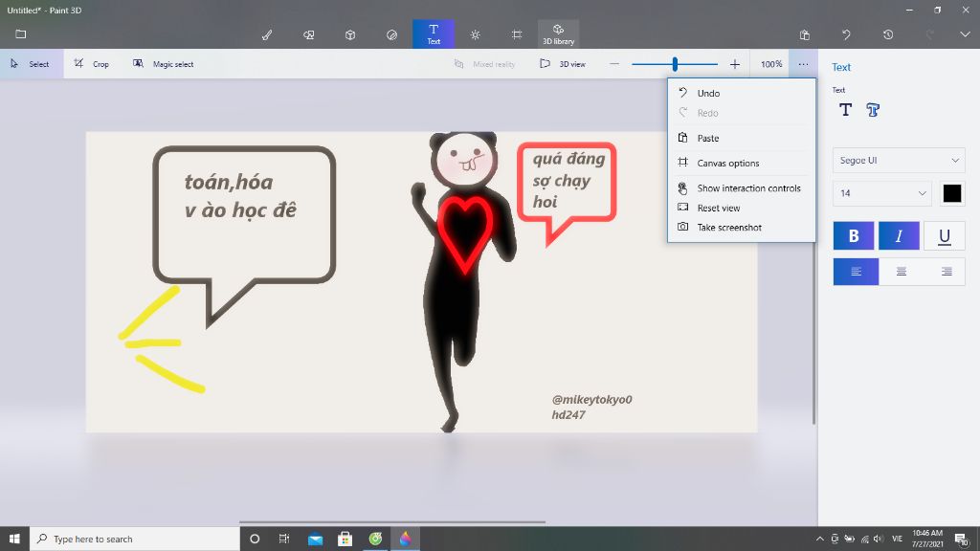
Task: Click the canvas vertical scrollbar
Action: click(x=813, y=331)
